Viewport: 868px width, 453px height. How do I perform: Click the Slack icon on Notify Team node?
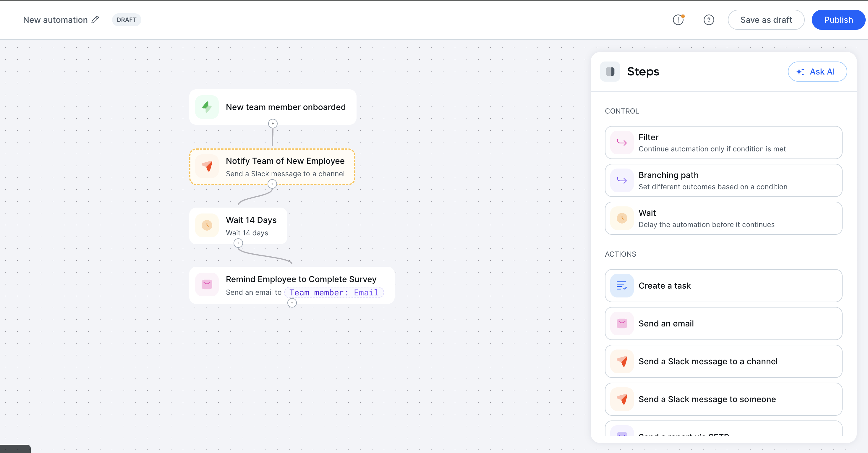pyautogui.click(x=207, y=166)
